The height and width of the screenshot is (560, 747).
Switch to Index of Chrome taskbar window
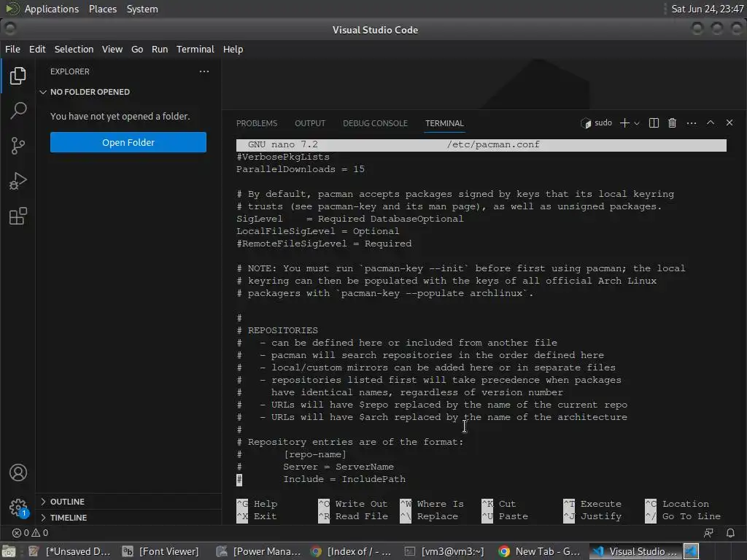[351, 551]
